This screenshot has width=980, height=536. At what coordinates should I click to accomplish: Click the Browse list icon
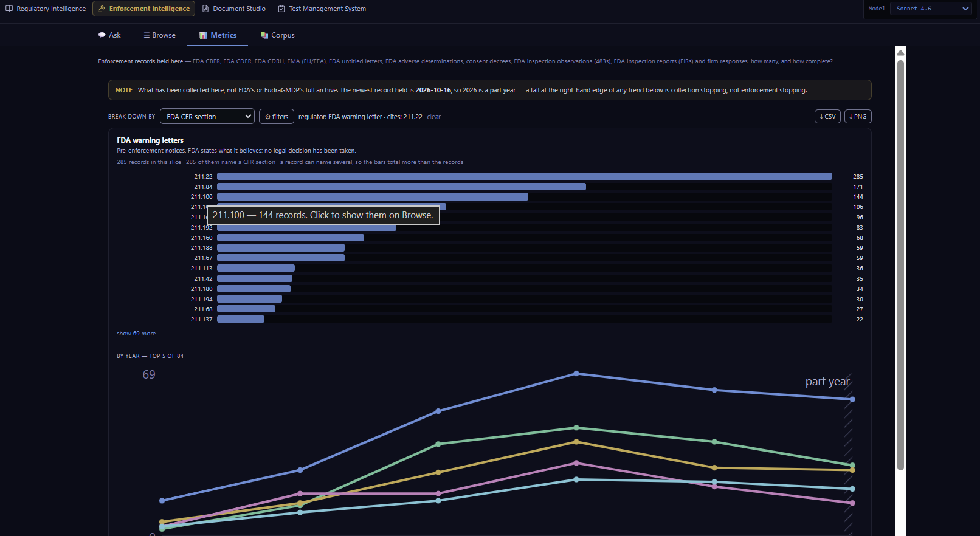click(x=147, y=35)
